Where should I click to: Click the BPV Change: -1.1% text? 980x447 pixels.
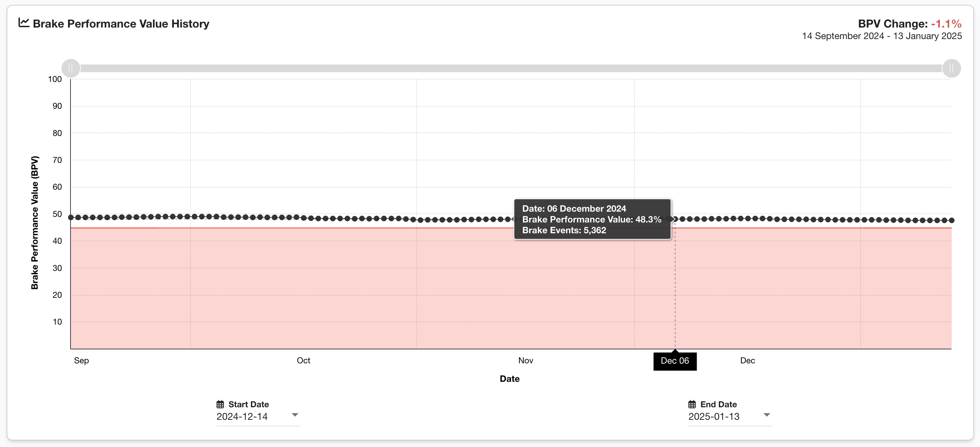[x=910, y=24]
